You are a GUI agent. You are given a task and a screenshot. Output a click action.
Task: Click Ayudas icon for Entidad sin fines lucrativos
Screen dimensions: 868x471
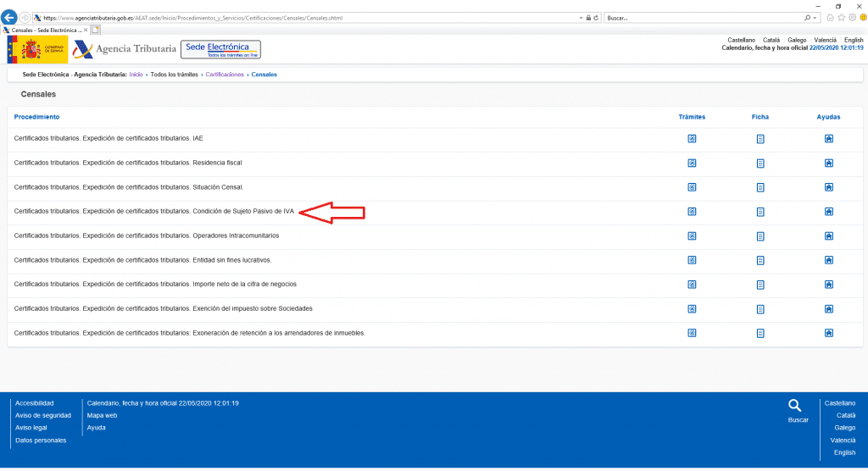(829, 260)
